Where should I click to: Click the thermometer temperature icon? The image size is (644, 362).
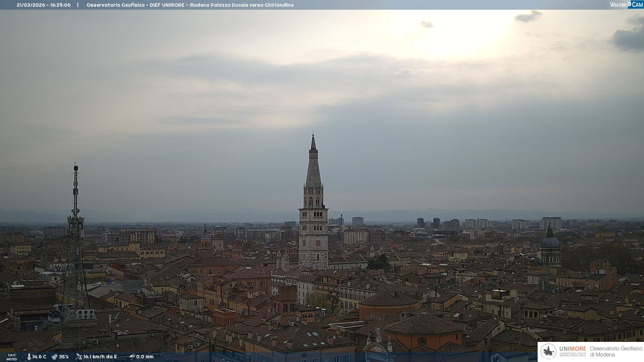(29, 357)
